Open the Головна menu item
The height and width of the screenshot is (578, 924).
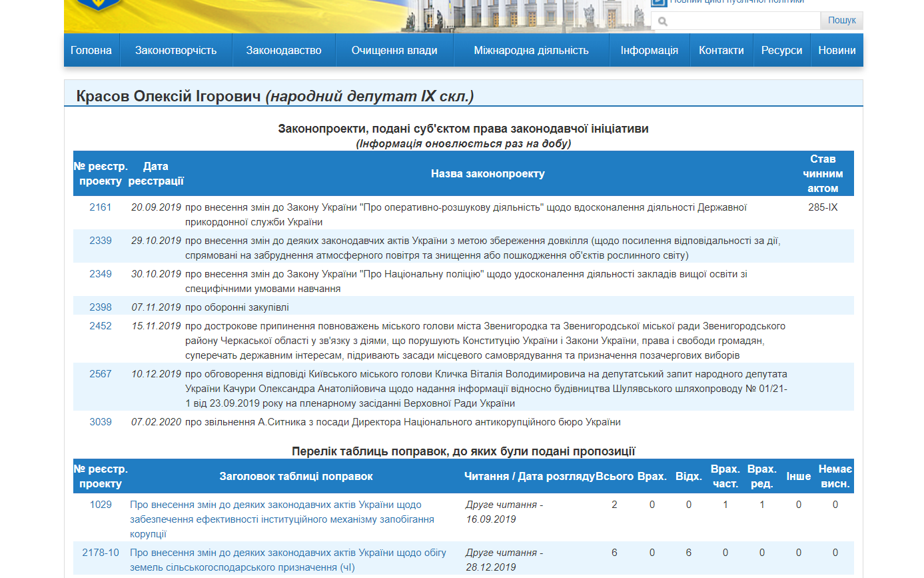click(91, 51)
